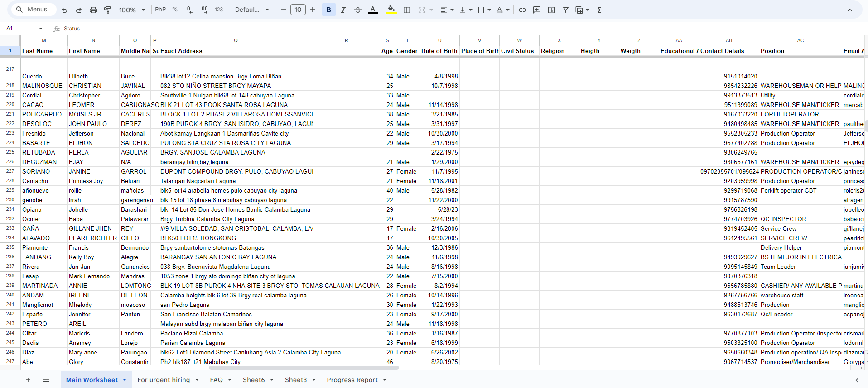The image size is (868, 388).
Task: Increase font size with plus
Action: point(313,10)
